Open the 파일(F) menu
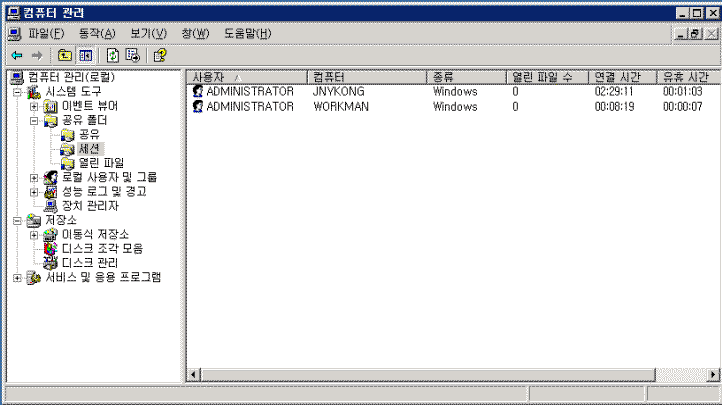The width and height of the screenshot is (722, 405). coord(47,34)
